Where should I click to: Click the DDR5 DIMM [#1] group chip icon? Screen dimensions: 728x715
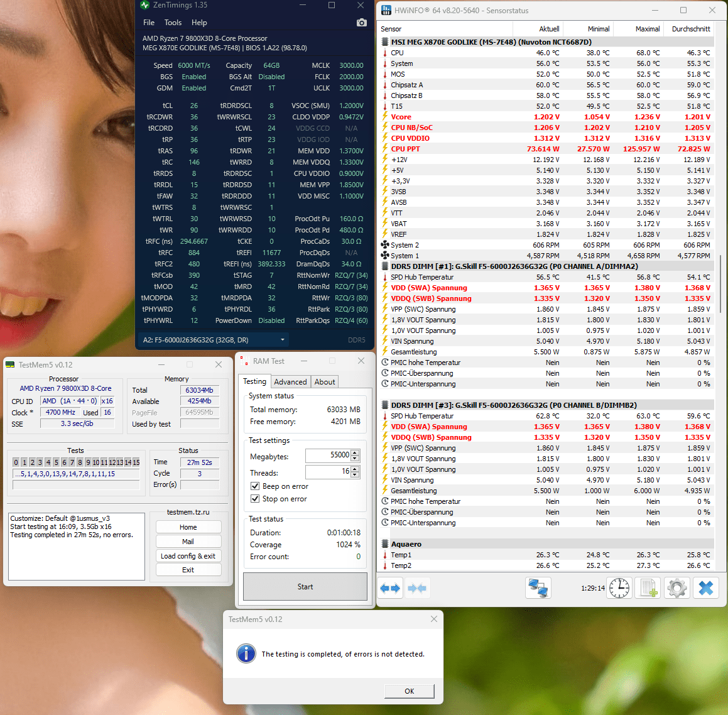tap(385, 266)
